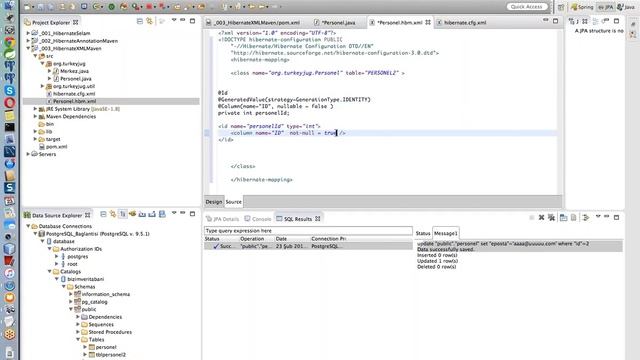Screen dimensions: 640x360
Task: Click the export icon in Data Source Explorer
Action: 152,214
